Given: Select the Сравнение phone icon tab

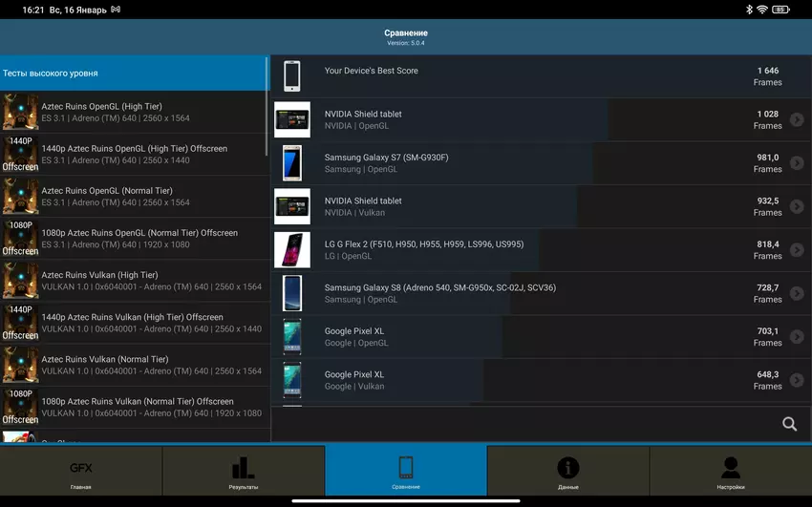Looking at the screenshot, I should pos(406,472).
